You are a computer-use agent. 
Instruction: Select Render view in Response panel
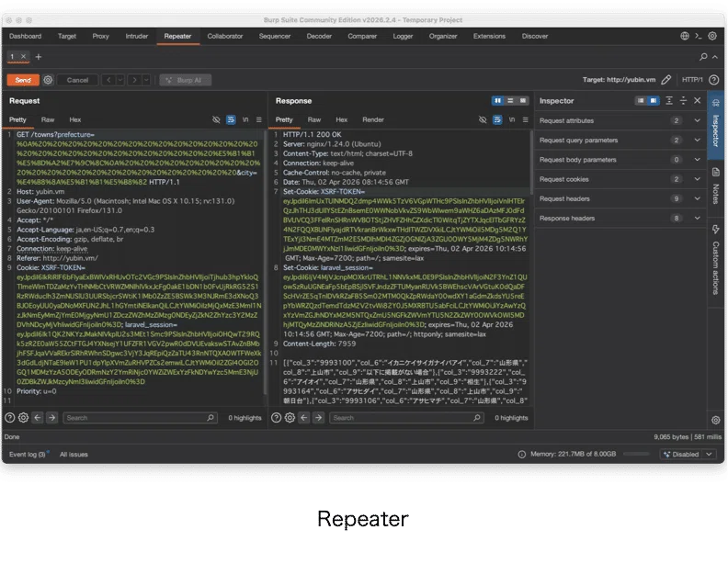point(373,119)
